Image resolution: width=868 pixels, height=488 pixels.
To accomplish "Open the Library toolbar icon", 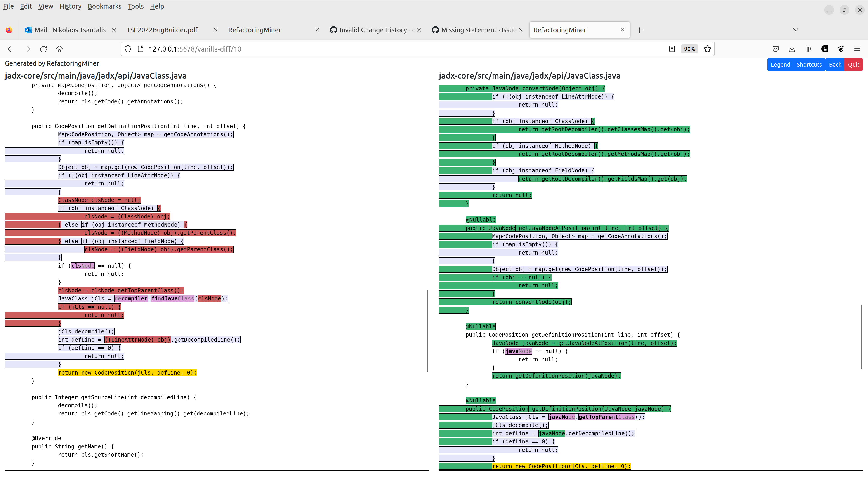I will pos(808,49).
